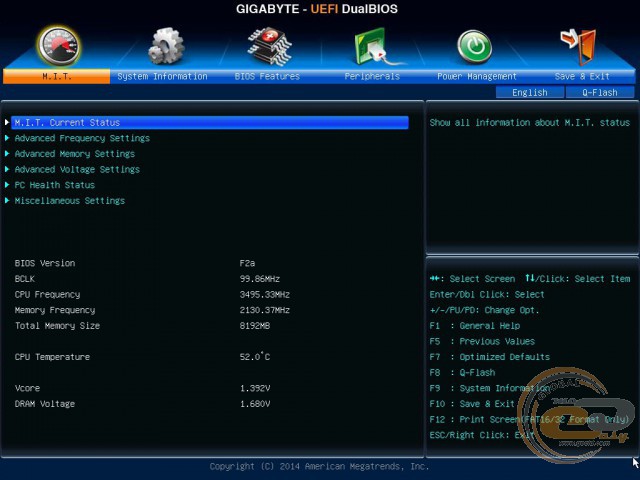640x480 pixels.
Task: Open Advanced Voltage Settings
Action: pyautogui.click(x=77, y=169)
